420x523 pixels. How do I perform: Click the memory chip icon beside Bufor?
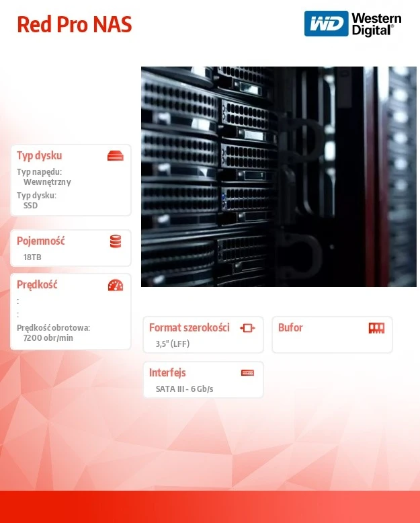[x=377, y=328]
